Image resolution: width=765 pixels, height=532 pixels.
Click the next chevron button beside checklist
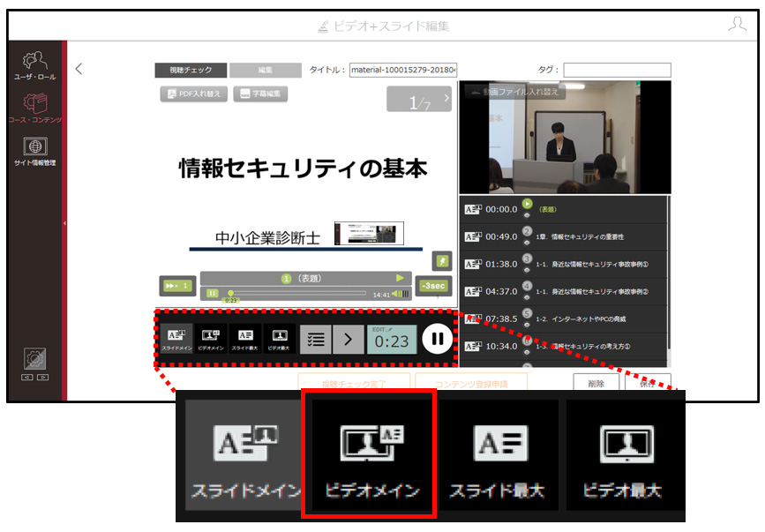348,339
